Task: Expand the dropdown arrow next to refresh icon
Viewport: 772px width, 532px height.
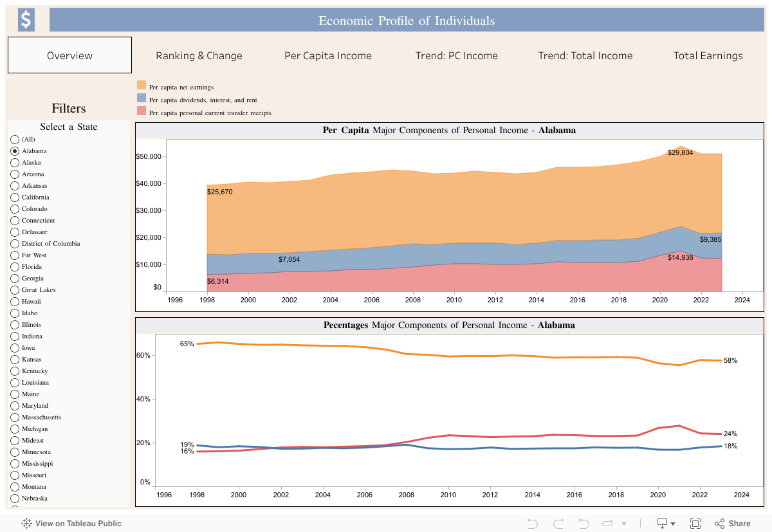Action: [625, 524]
